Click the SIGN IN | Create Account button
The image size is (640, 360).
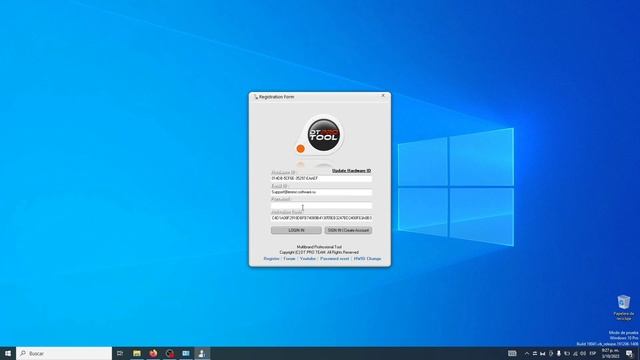(x=348, y=230)
